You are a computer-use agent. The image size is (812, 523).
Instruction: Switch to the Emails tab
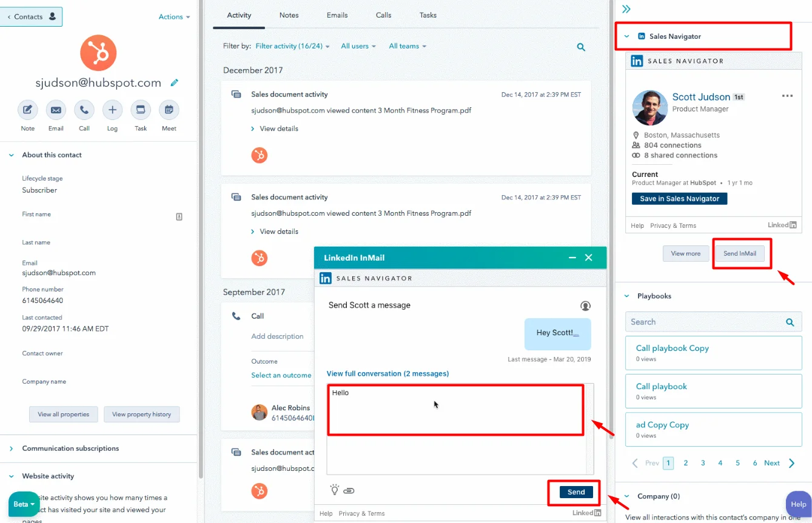337,15
